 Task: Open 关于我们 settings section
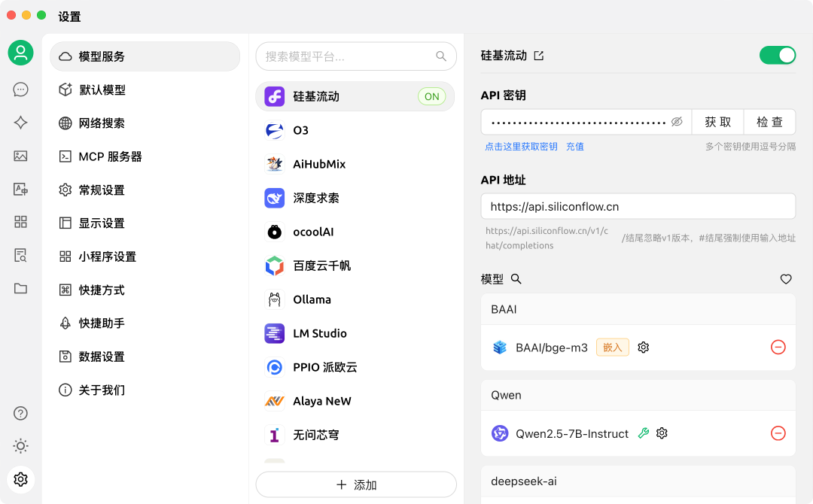145,390
